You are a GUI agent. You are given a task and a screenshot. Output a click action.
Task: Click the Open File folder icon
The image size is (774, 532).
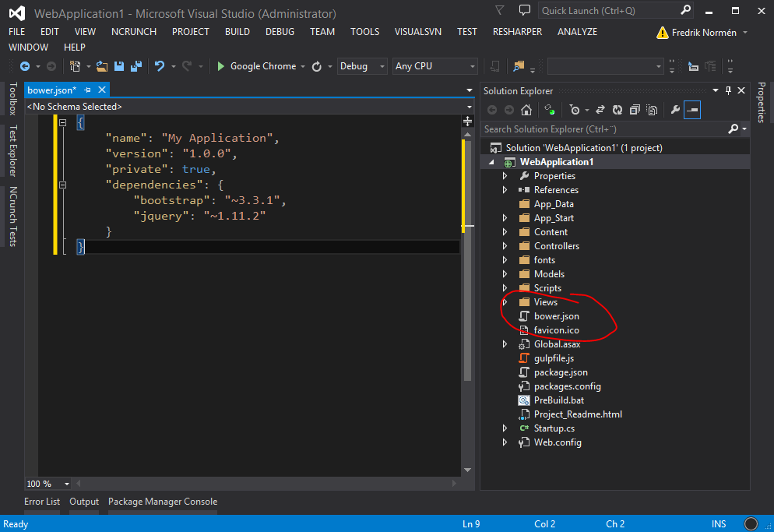[x=102, y=66]
